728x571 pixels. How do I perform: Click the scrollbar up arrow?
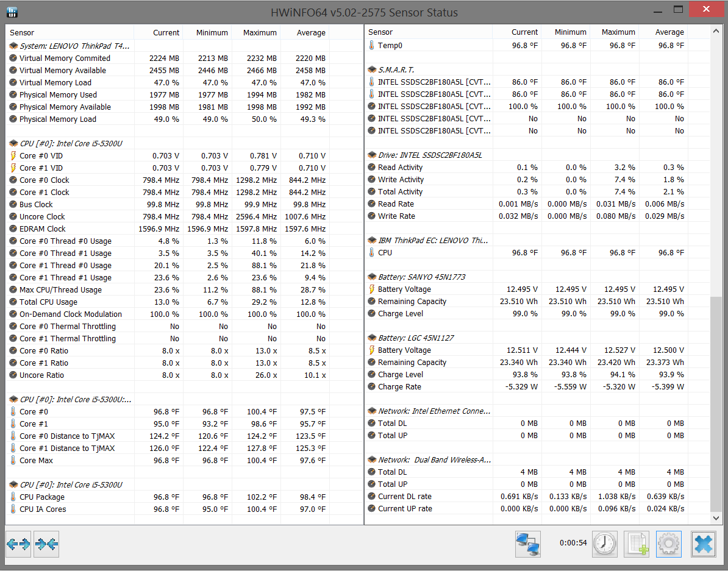pos(716,32)
